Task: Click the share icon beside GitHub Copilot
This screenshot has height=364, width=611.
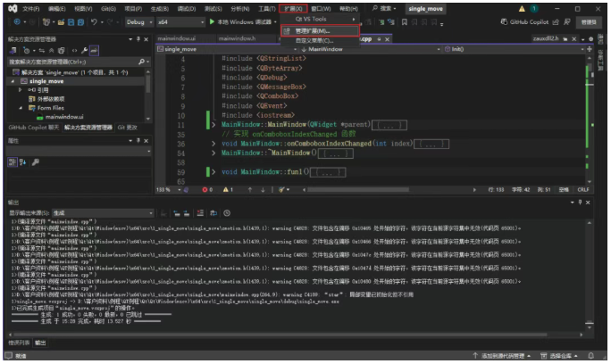Action: (556, 21)
